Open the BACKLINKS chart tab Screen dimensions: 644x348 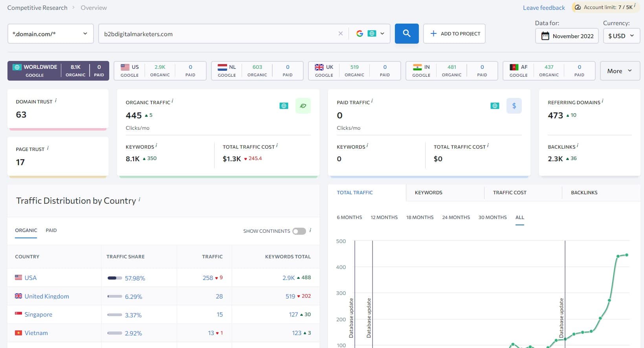[584, 193]
